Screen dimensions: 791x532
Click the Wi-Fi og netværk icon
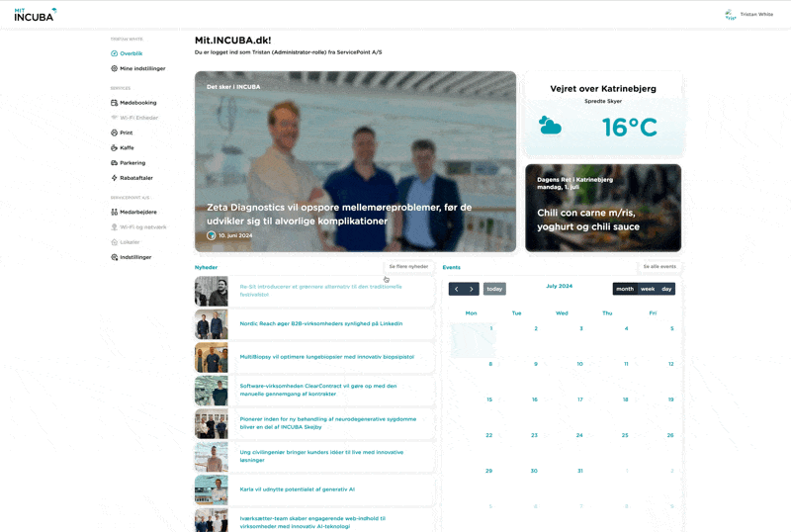[x=114, y=227]
